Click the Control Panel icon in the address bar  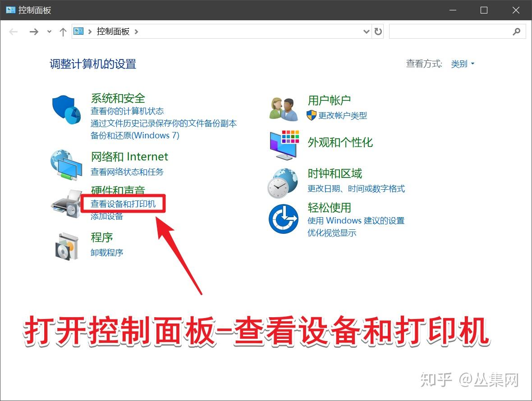click(78, 31)
